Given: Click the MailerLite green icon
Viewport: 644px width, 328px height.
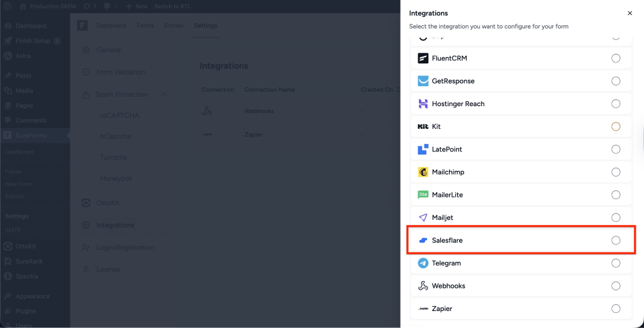Looking at the screenshot, I should [423, 195].
